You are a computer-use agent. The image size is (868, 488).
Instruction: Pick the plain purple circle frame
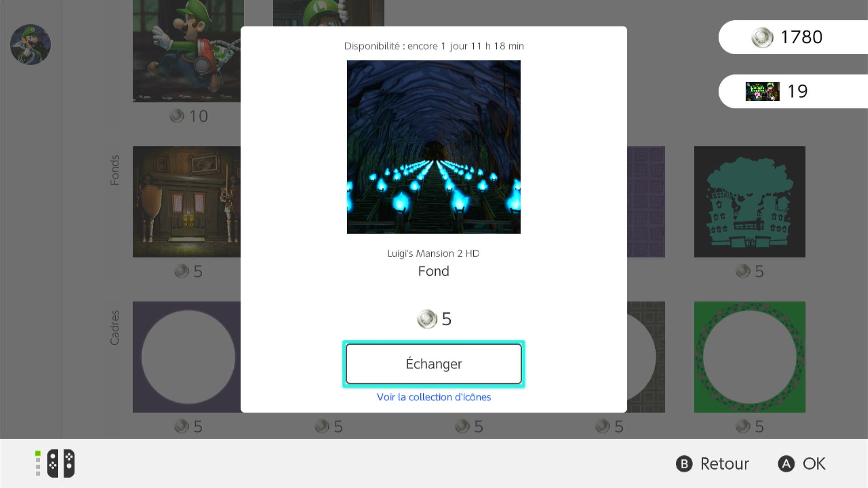(187, 357)
